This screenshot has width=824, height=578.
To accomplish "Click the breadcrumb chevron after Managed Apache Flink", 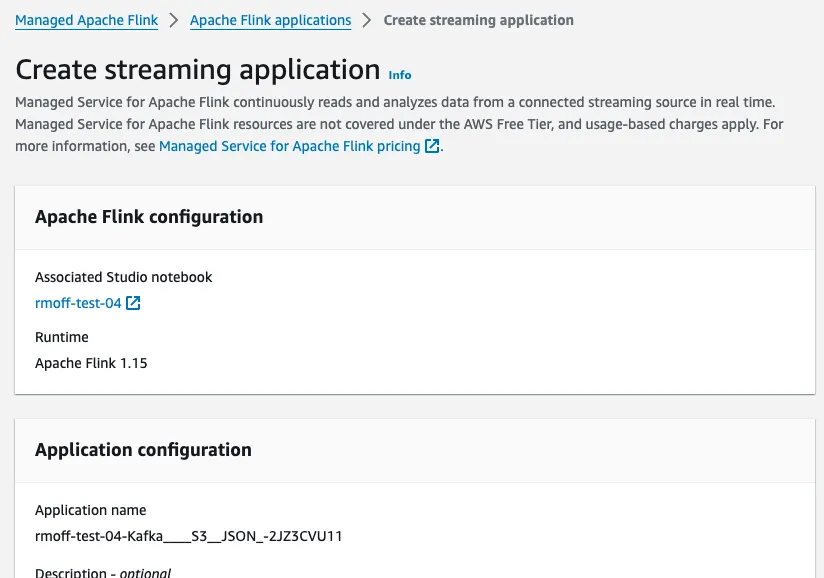I will tap(173, 20).
